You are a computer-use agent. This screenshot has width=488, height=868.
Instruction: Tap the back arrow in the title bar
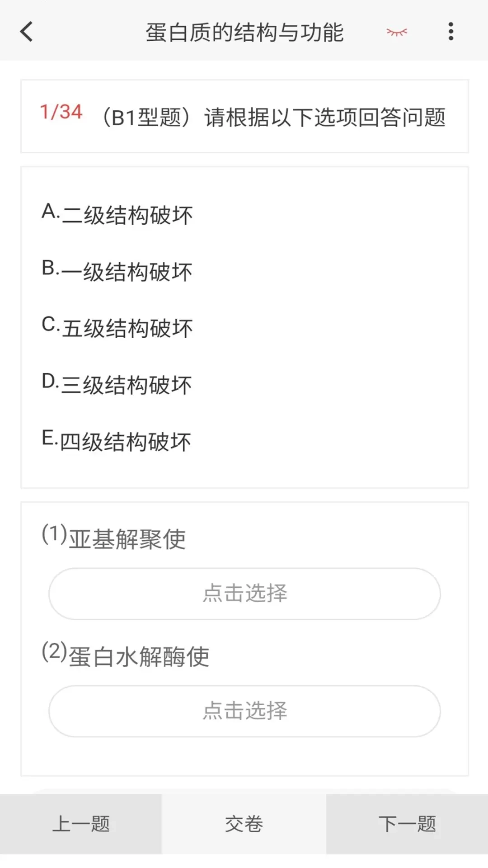(x=26, y=32)
